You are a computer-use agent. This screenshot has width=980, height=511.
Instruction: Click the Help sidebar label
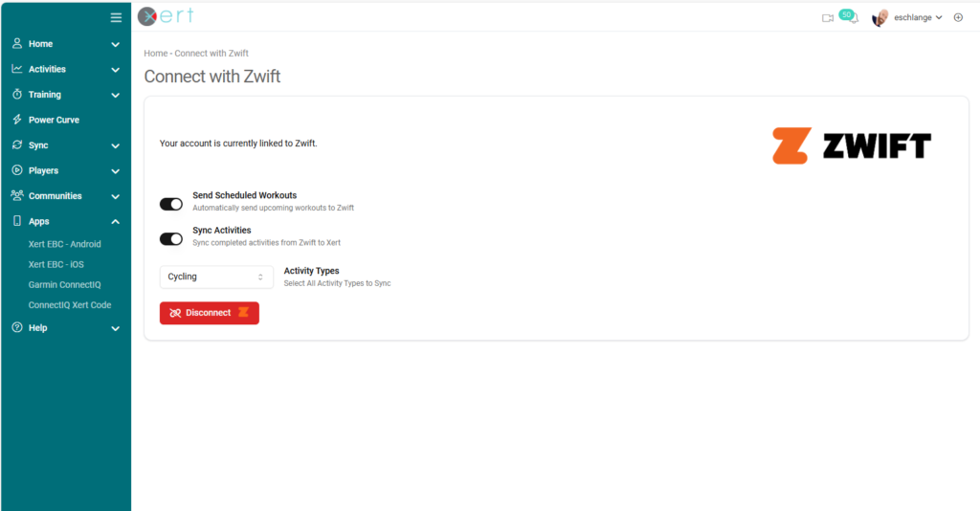pyautogui.click(x=37, y=327)
